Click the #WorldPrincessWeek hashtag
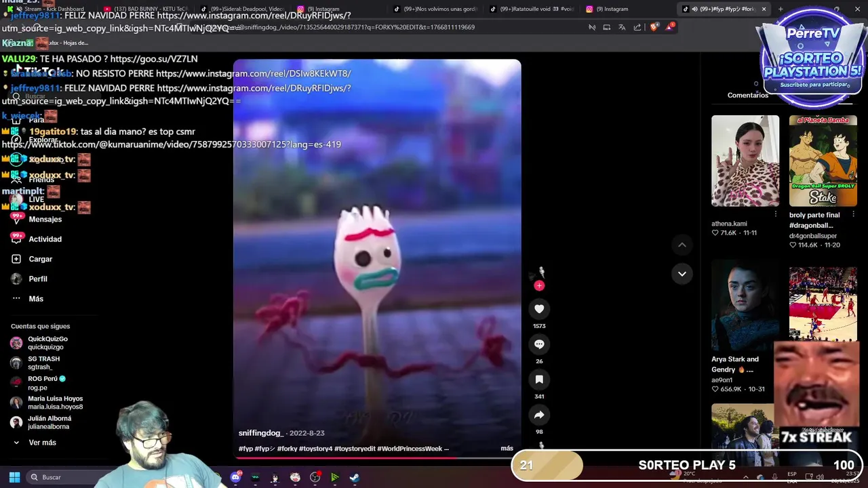The height and width of the screenshot is (488, 868). (x=410, y=449)
